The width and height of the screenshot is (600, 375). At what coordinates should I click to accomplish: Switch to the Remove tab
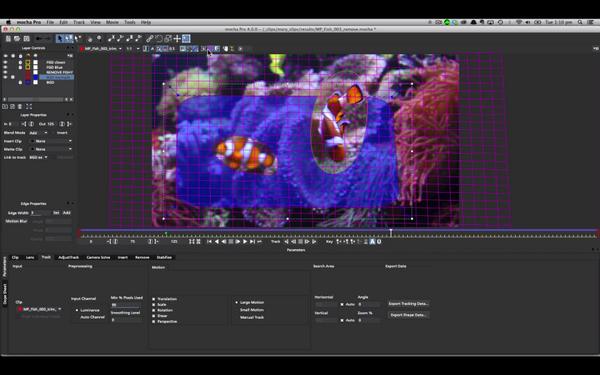[x=142, y=258]
